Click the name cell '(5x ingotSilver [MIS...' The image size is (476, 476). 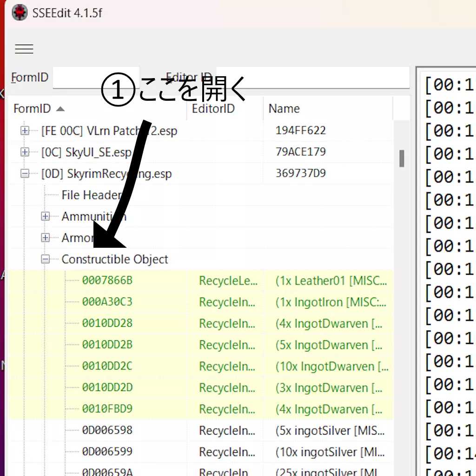click(x=330, y=431)
